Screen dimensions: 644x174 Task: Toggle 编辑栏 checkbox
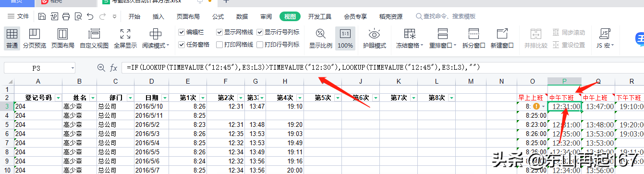[182, 33]
